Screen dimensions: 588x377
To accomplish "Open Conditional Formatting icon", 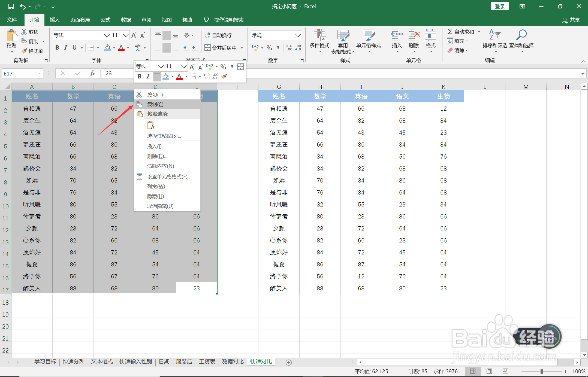I will point(319,36).
